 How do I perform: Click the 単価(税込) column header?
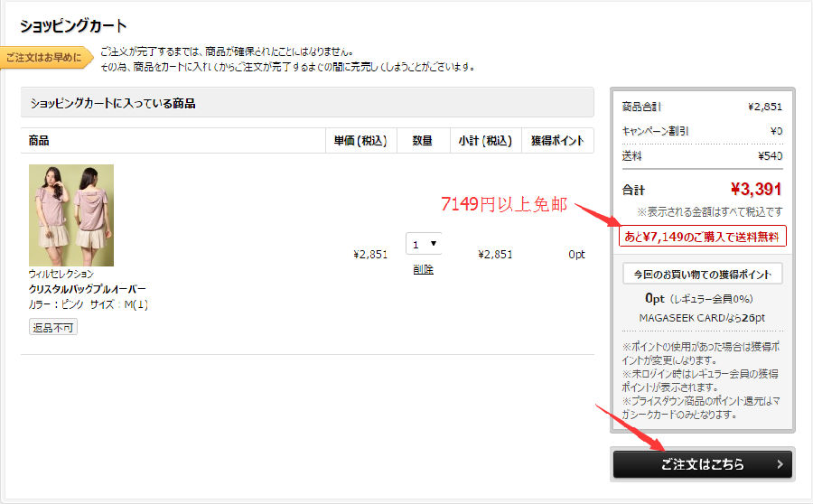tap(360, 141)
